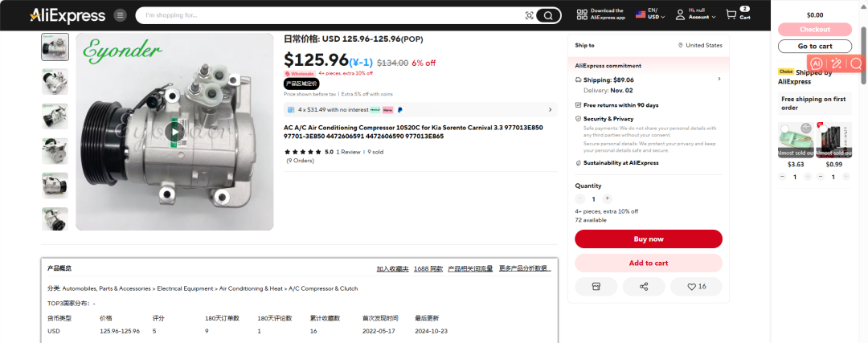Expand the Account dropdown
The image size is (868, 343).
(x=695, y=14)
